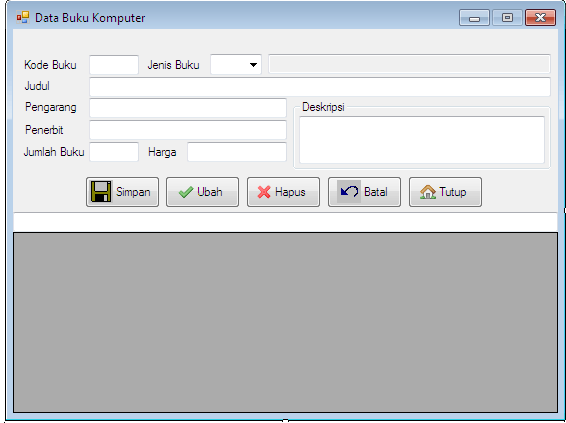Viewport: 566px width, 423px height.
Task: Maximize the Data Buku Komputer window
Action: pos(507,18)
